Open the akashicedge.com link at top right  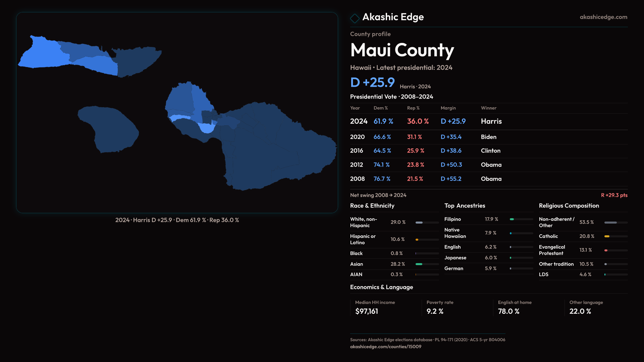[603, 17]
